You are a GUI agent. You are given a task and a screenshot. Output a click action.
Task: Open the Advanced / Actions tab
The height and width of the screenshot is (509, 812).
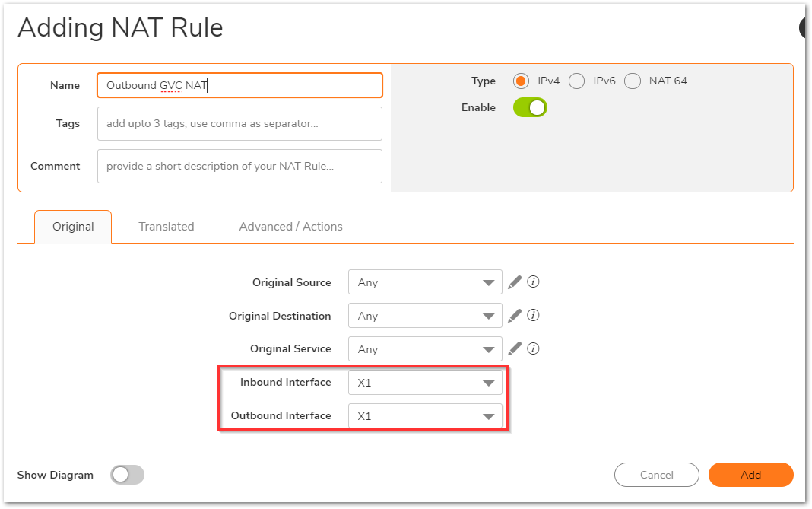coord(290,227)
